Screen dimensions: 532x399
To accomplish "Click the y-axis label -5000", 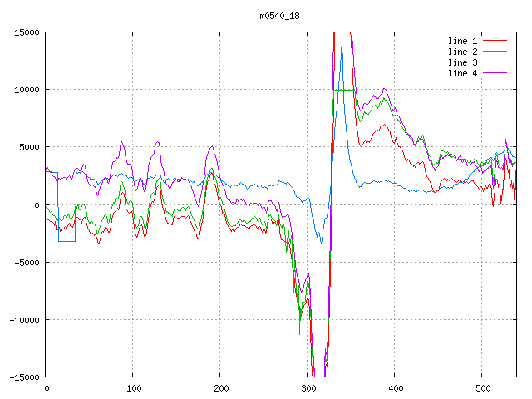I will 27,263.
